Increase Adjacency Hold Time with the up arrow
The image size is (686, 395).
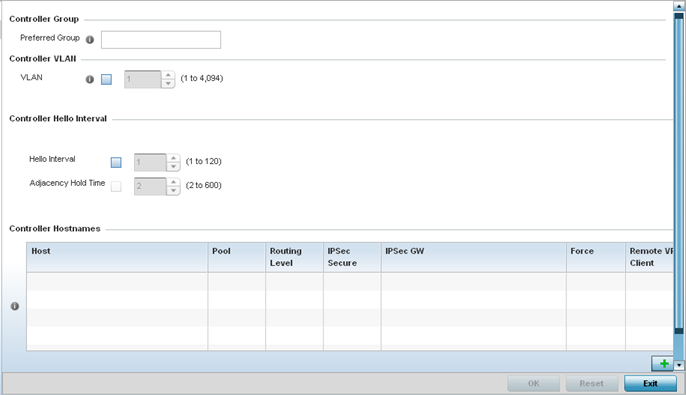pyautogui.click(x=173, y=182)
